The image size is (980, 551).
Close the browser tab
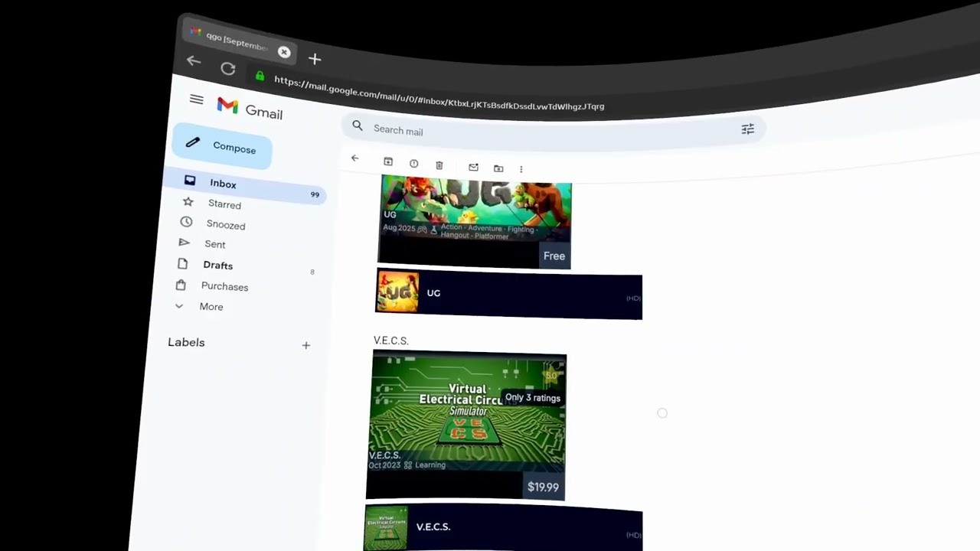pyautogui.click(x=284, y=52)
